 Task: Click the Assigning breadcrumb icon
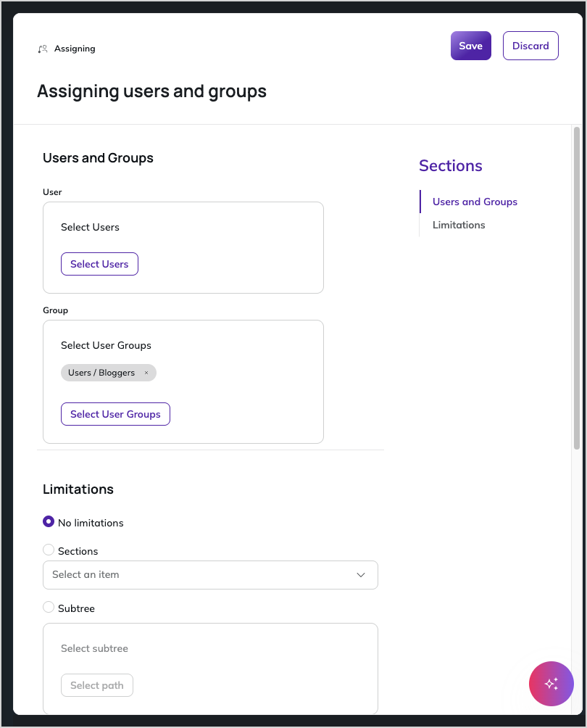[x=43, y=49]
